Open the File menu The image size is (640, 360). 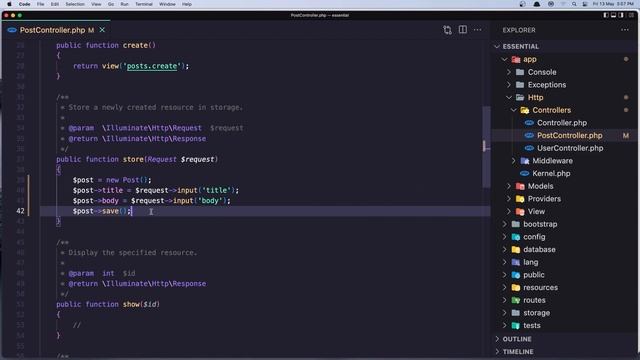[40, 4]
